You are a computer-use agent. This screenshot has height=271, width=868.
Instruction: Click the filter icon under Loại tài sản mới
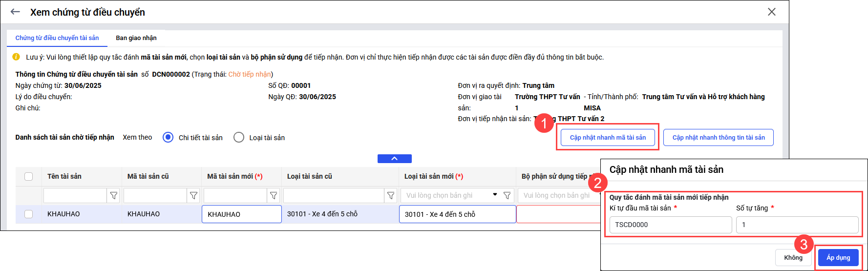[x=507, y=195]
